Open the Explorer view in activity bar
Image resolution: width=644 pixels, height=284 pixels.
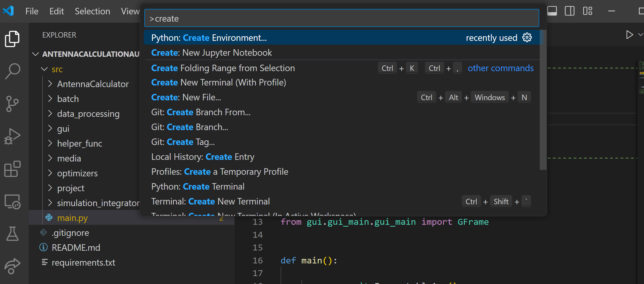(x=12, y=39)
